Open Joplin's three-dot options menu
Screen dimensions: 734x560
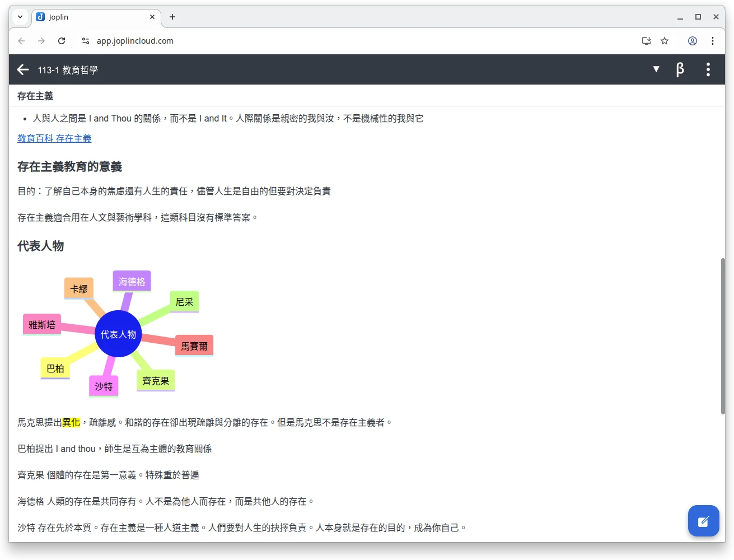[708, 69]
